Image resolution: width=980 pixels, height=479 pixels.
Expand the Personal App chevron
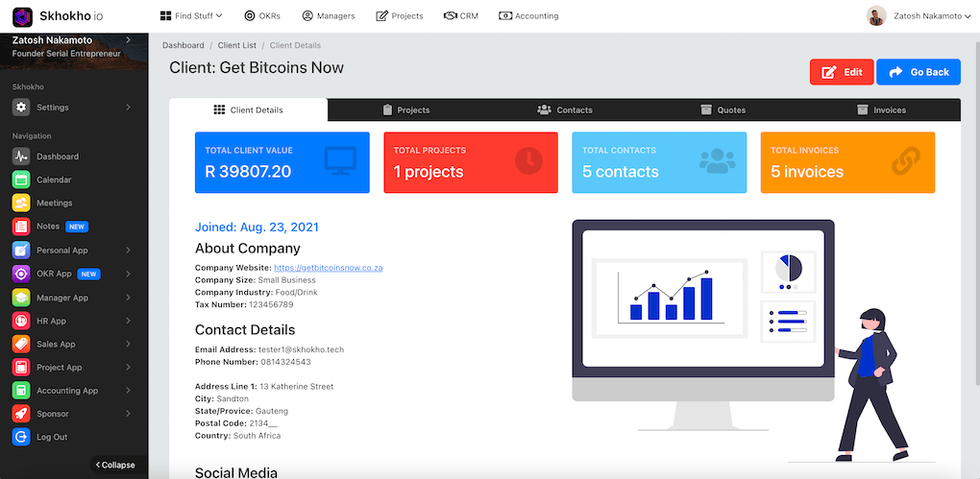(x=128, y=250)
